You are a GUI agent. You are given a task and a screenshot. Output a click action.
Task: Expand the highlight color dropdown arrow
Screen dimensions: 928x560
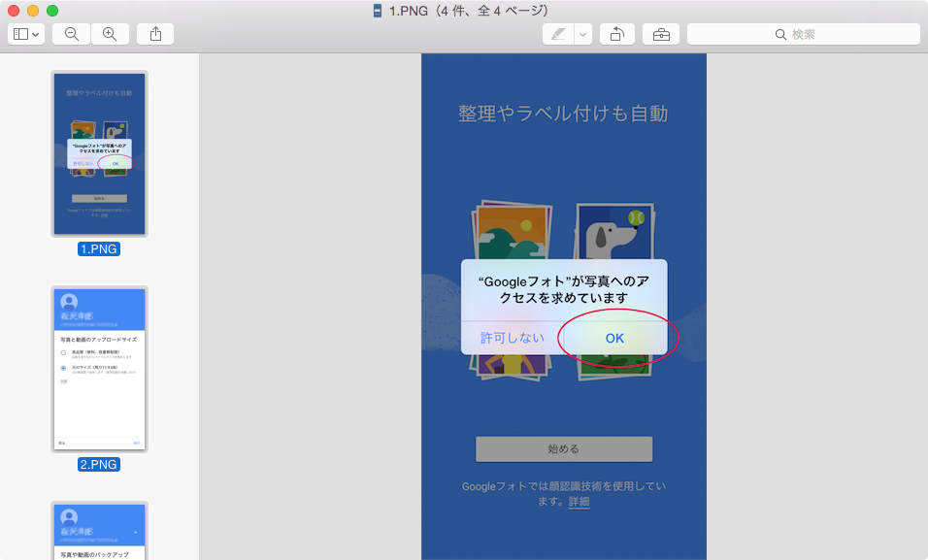pos(583,34)
